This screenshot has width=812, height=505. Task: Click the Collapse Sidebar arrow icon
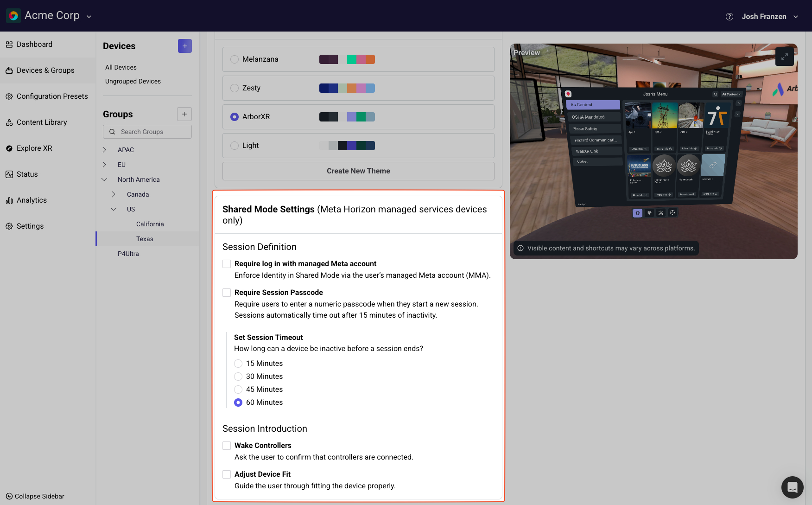pos(9,496)
